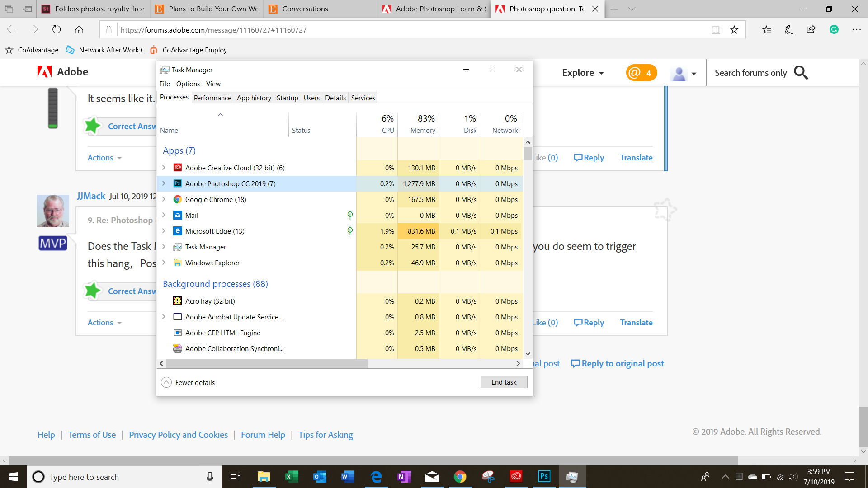This screenshot has height=488, width=868.
Task: Open Excel from the taskbar
Action: click(292, 477)
